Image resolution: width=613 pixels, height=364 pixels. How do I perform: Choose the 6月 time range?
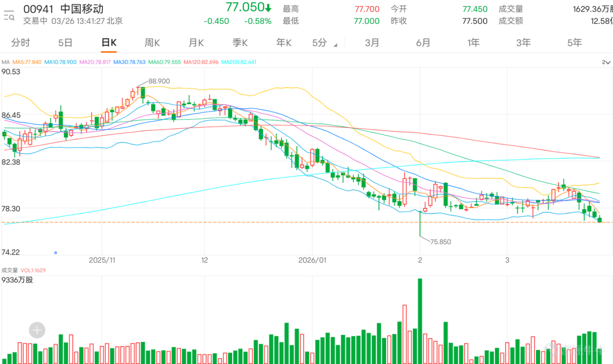(x=423, y=43)
